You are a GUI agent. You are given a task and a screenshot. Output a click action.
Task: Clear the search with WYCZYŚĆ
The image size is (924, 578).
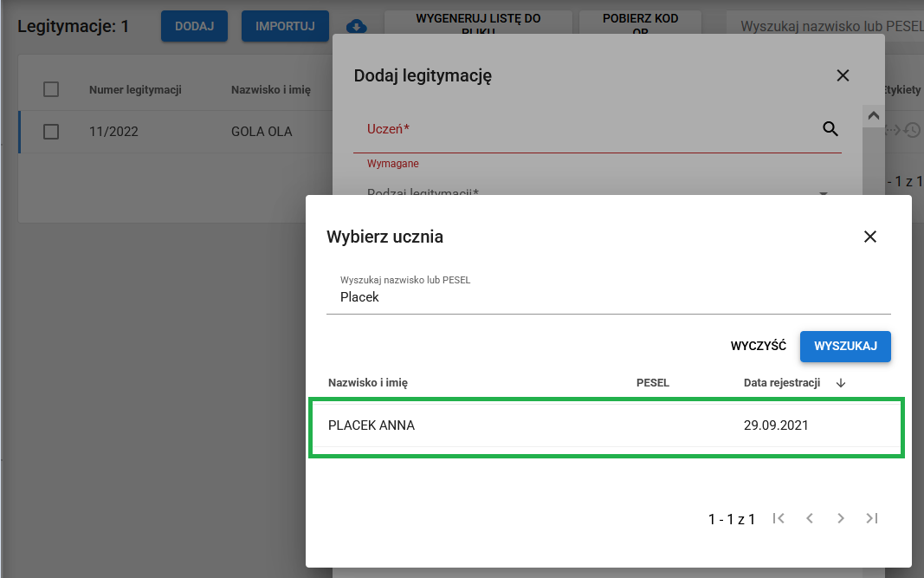coord(757,346)
